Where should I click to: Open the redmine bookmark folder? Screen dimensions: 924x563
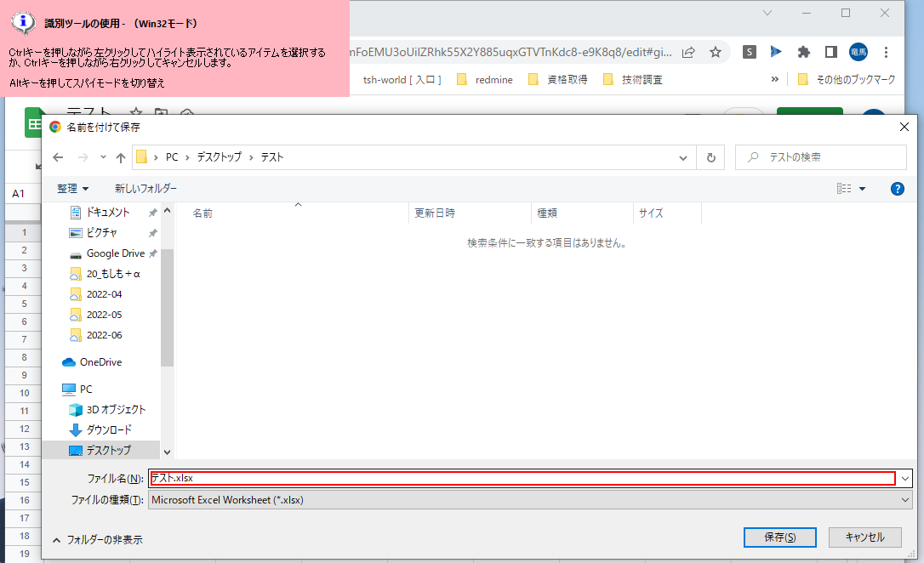pos(485,79)
